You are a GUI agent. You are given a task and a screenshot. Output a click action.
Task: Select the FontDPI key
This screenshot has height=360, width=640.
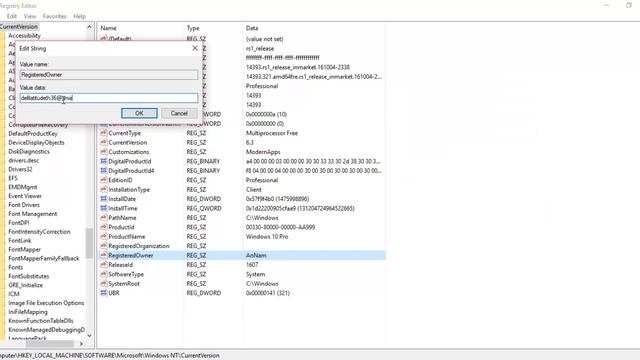coord(19,222)
